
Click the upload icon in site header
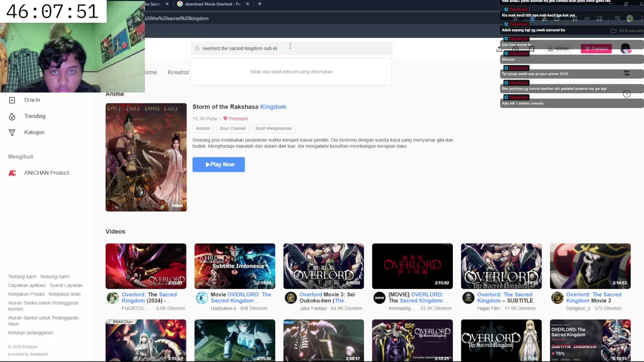click(499, 49)
